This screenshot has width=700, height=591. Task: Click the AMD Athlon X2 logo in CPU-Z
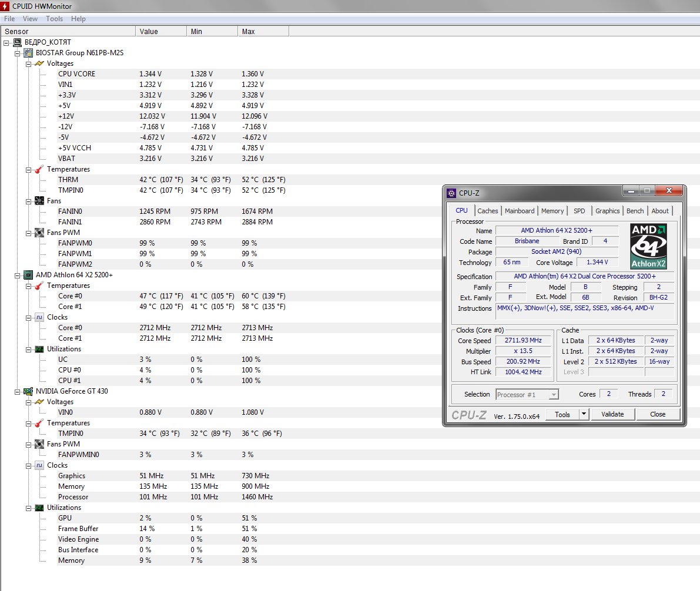[648, 246]
